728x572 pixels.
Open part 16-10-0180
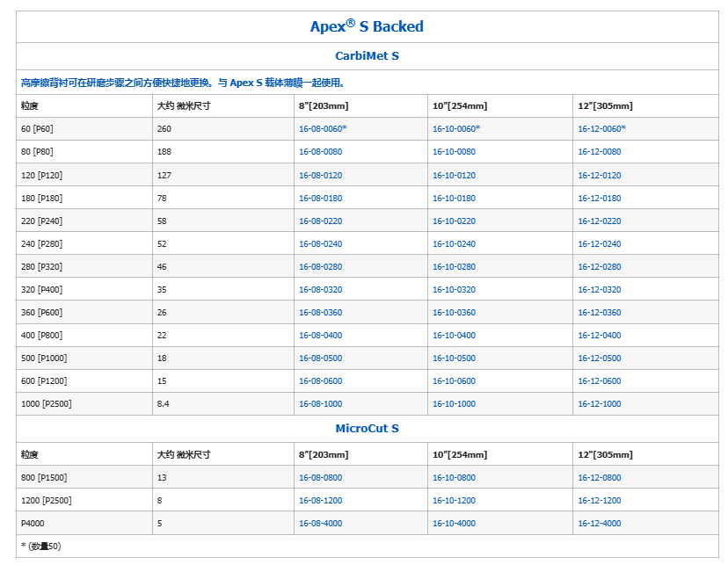pos(454,198)
